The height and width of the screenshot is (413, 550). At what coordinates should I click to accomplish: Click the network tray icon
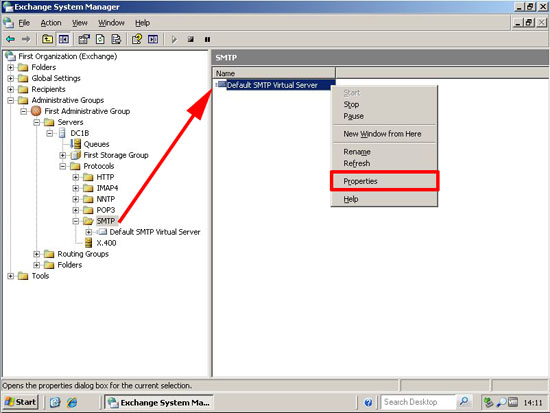pyautogui.click(x=488, y=402)
